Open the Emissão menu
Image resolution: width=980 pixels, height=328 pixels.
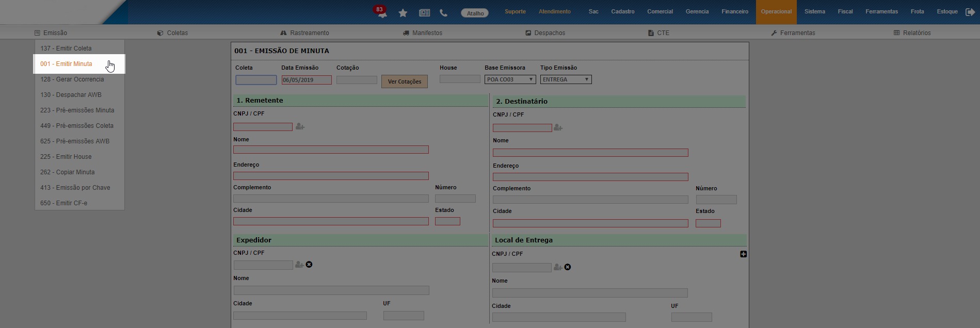(x=51, y=33)
